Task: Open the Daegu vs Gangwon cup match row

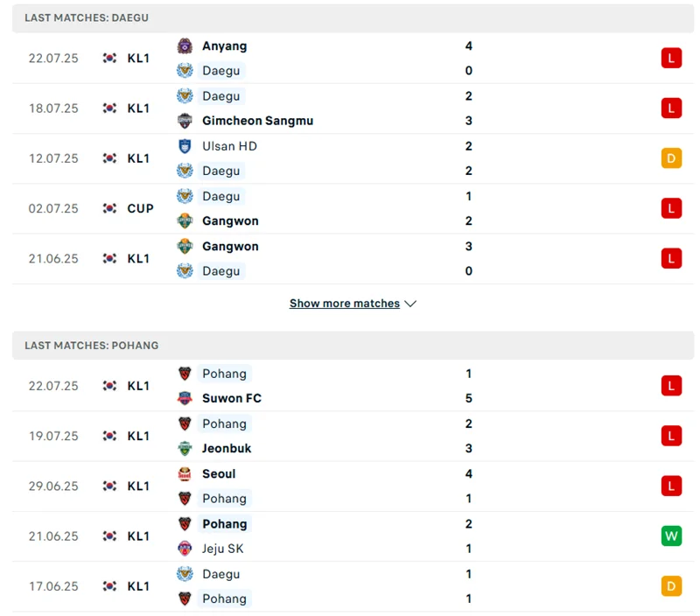Action: click(x=350, y=208)
